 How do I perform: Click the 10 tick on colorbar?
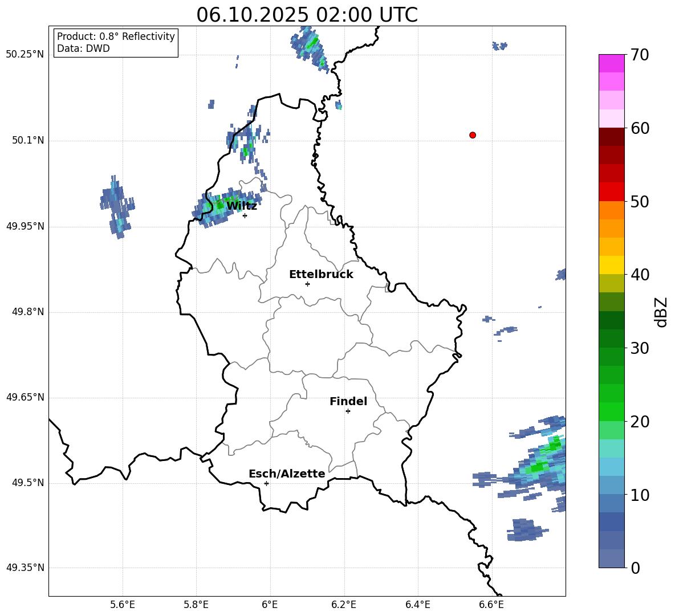click(640, 495)
